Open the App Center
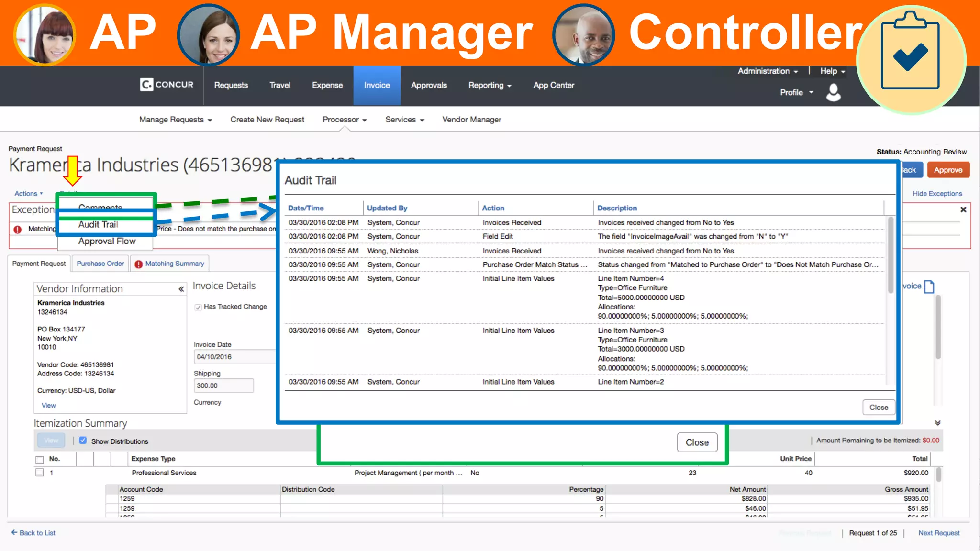 click(x=554, y=85)
